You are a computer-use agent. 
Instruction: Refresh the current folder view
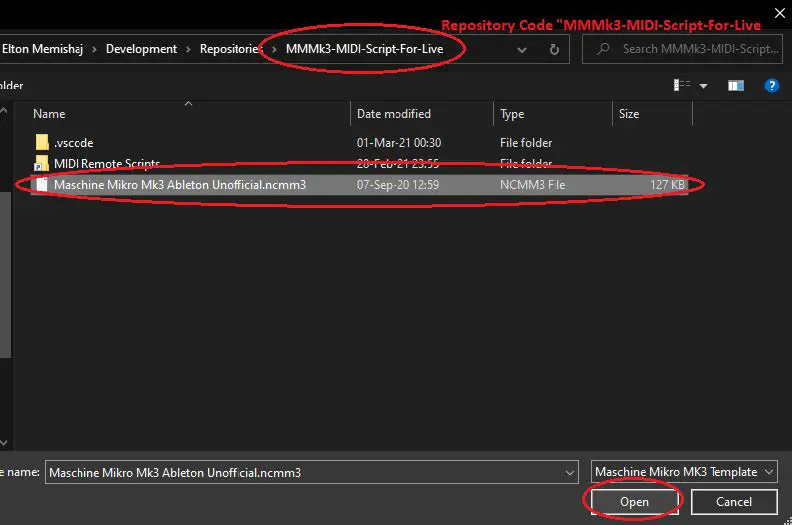554,50
